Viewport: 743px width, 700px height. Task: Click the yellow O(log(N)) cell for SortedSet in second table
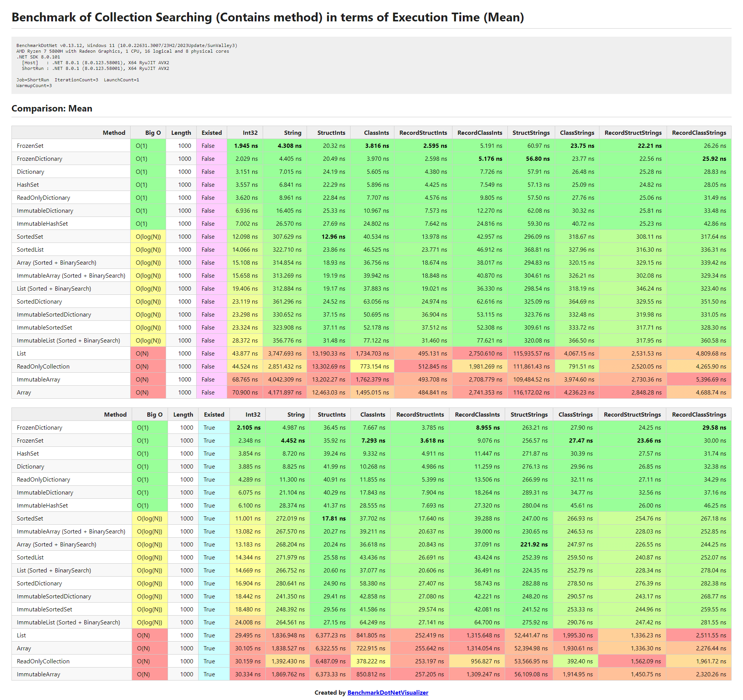pyautogui.click(x=149, y=518)
